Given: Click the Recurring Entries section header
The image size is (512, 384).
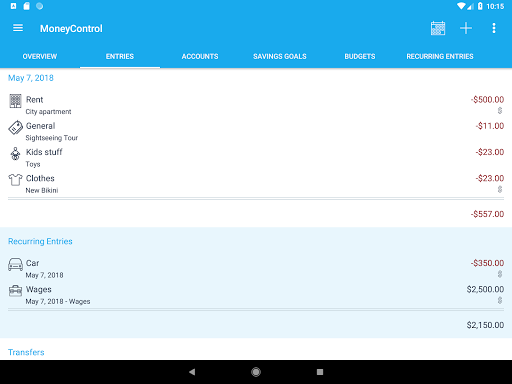Looking at the screenshot, I should coord(40,241).
